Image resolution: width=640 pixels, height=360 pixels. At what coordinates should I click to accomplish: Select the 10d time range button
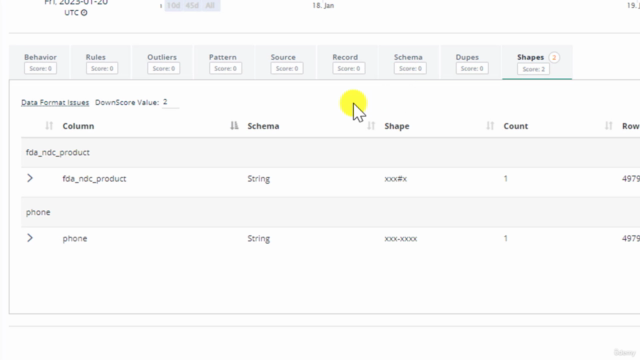(173, 5)
